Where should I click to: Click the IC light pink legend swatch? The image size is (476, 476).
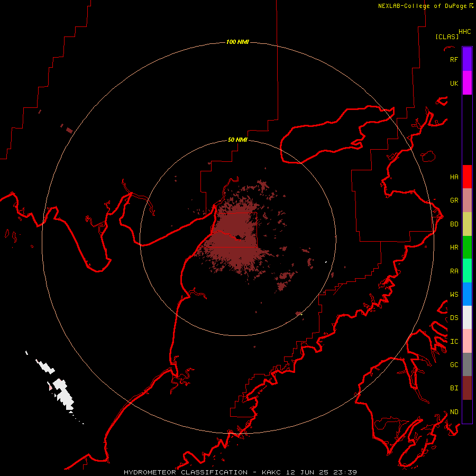[x=467, y=341]
